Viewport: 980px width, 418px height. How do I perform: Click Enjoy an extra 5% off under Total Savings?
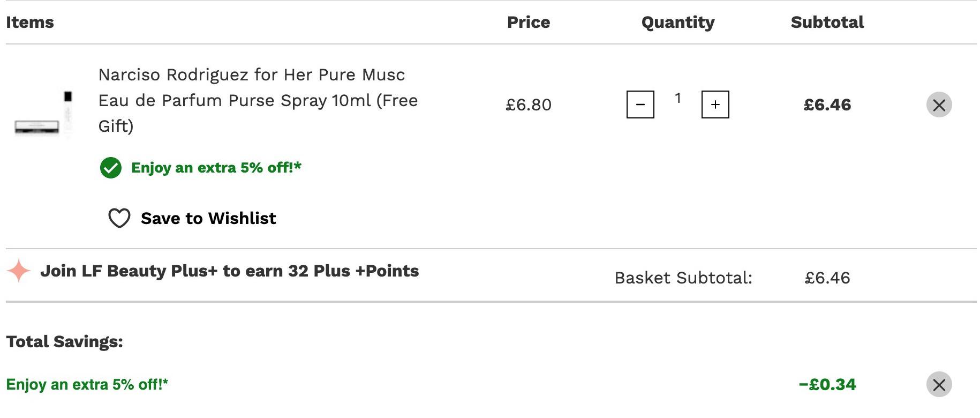click(87, 384)
